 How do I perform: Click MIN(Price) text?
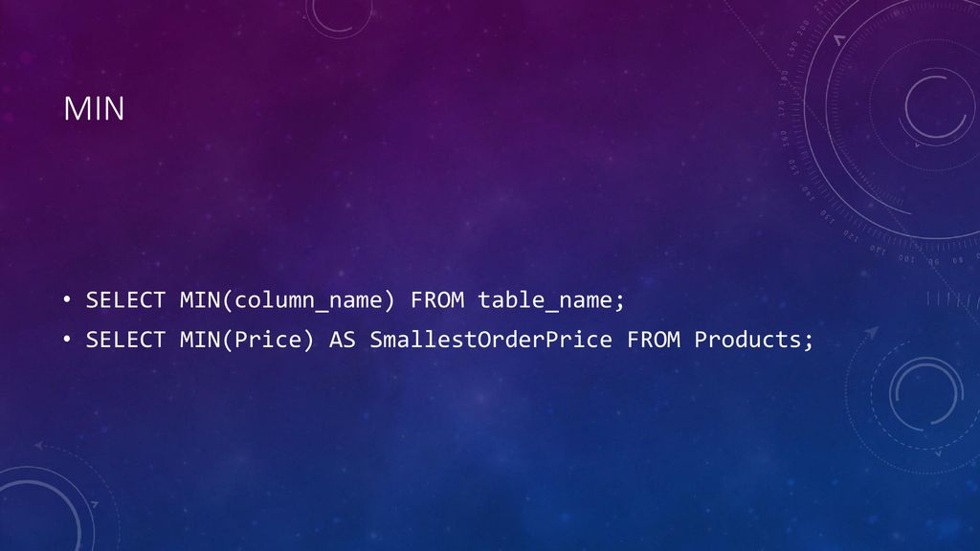[247, 340]
